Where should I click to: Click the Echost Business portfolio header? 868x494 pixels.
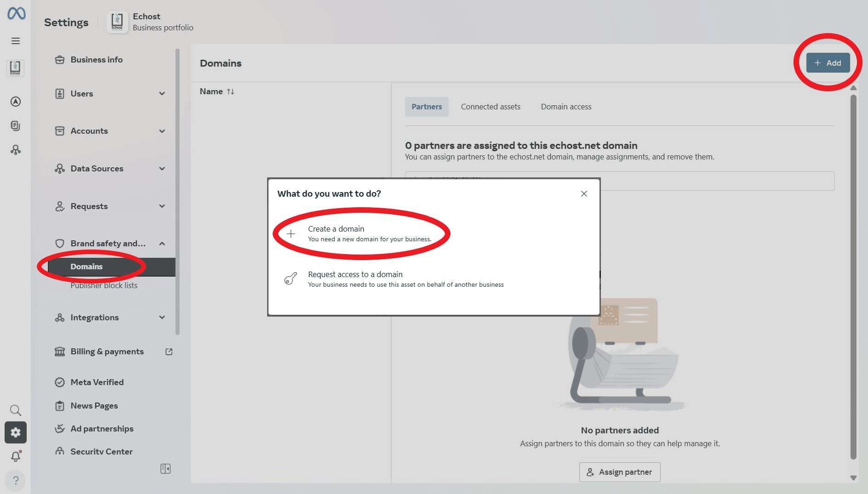[x=150, y=22]
